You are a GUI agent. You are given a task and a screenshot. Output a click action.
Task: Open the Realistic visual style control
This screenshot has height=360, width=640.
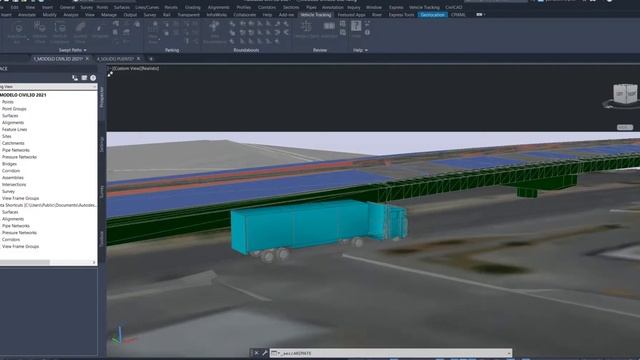[x=150, y=69]
